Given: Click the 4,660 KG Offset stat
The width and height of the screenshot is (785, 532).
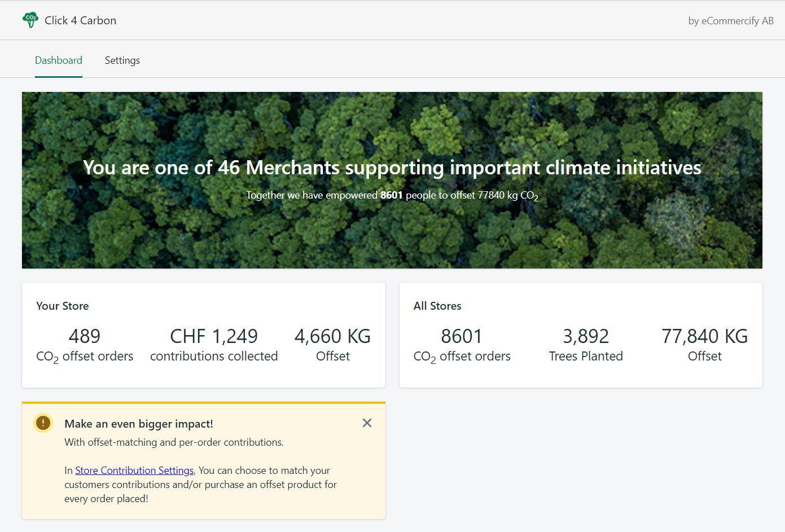Looking at the screenshot, I should tap(332, 345).
